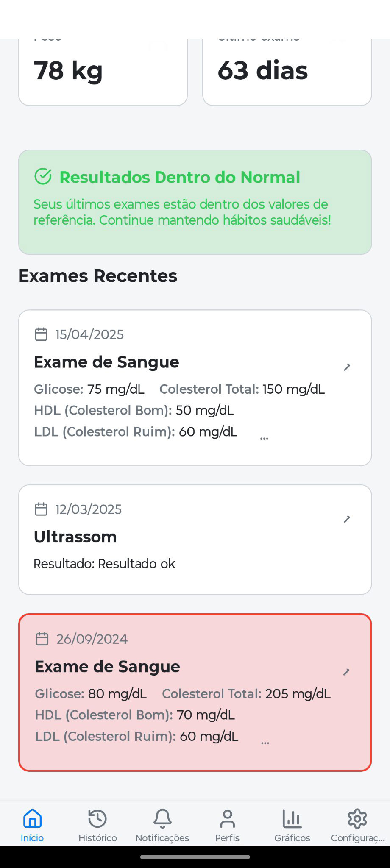Screen dimensions: 390x868
Task: Tap the 63 dias last exam card
Action: pos(287,72)
